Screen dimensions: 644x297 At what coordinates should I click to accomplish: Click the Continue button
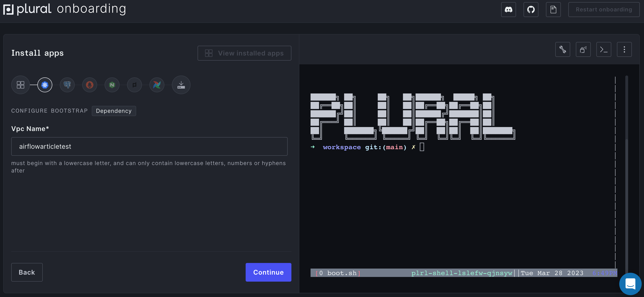(x=269, y=272)
